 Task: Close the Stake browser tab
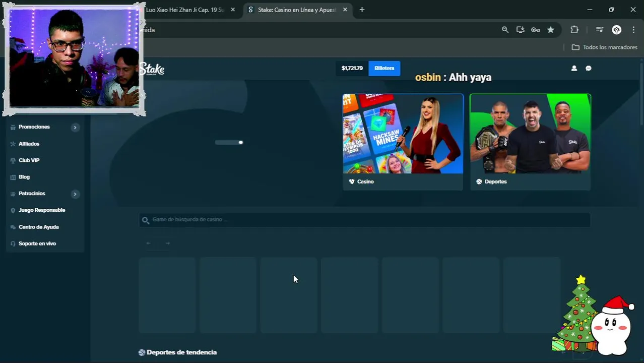click(345, 10)
